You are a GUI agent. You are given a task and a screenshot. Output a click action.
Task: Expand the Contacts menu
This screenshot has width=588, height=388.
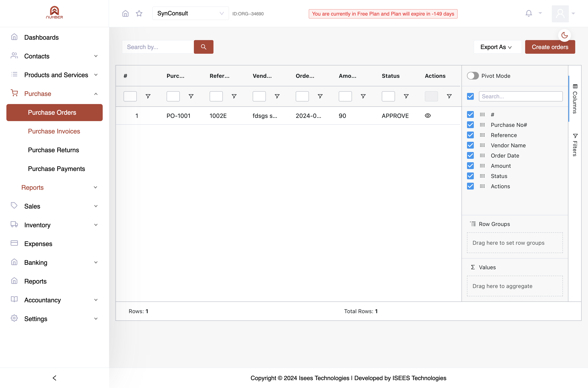click(x=54, y=56)
